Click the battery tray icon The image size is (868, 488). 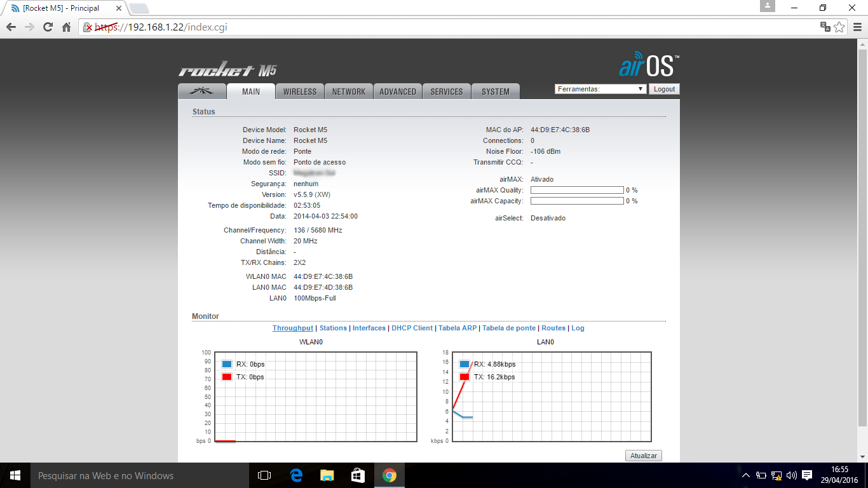coord(761,475)
